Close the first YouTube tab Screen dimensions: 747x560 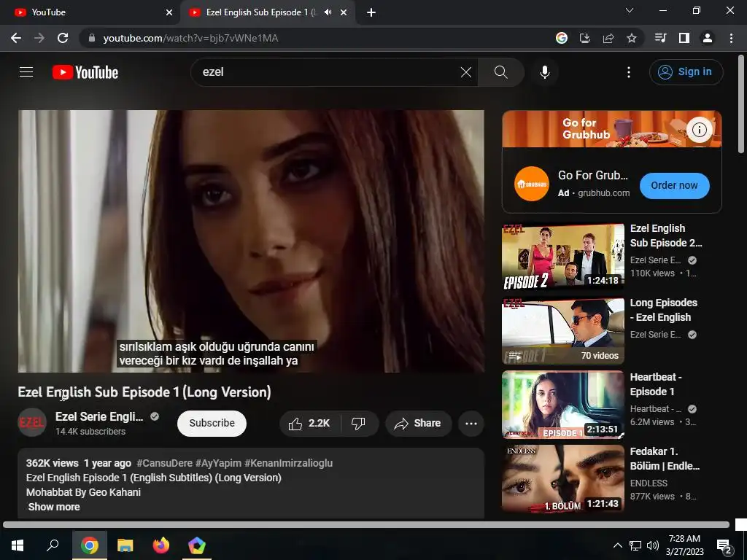coord(169,13)
